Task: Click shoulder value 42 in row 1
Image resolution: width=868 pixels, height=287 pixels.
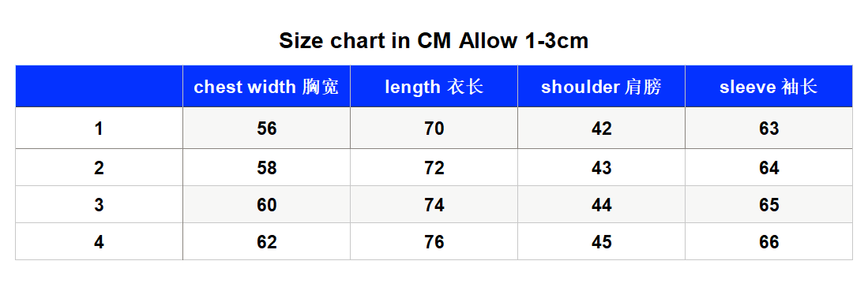Action: point(601,129)
